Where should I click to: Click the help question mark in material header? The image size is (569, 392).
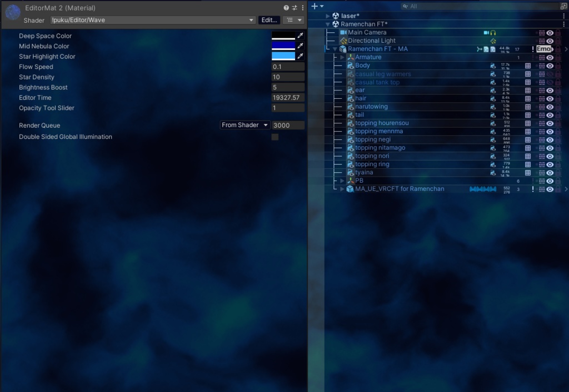pos(285,8)
